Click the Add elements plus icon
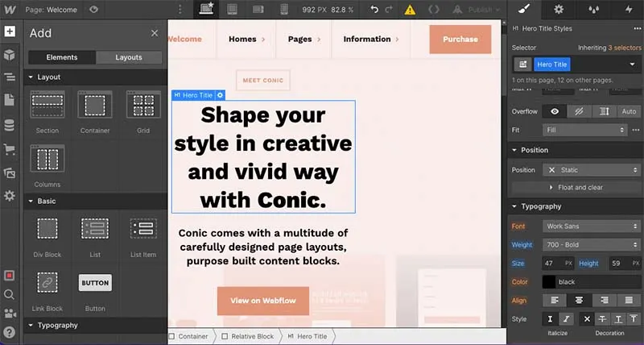 pos(10,31)
